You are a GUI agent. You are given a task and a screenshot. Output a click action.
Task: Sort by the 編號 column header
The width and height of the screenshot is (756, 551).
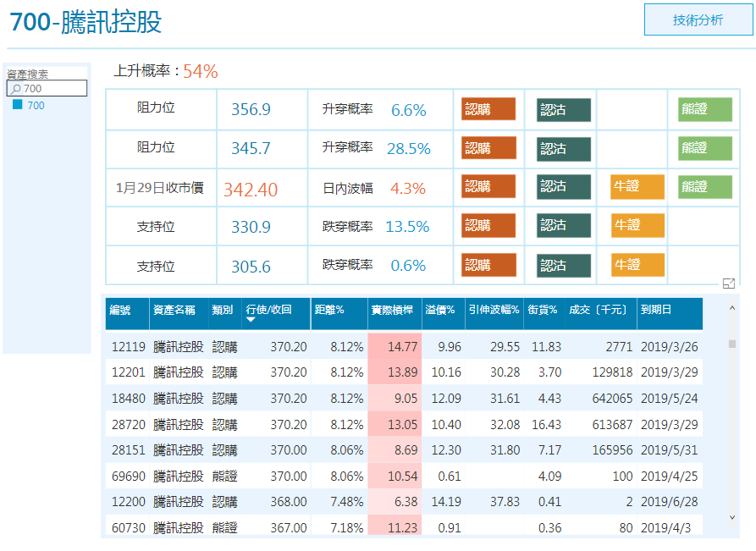(127, 314)
